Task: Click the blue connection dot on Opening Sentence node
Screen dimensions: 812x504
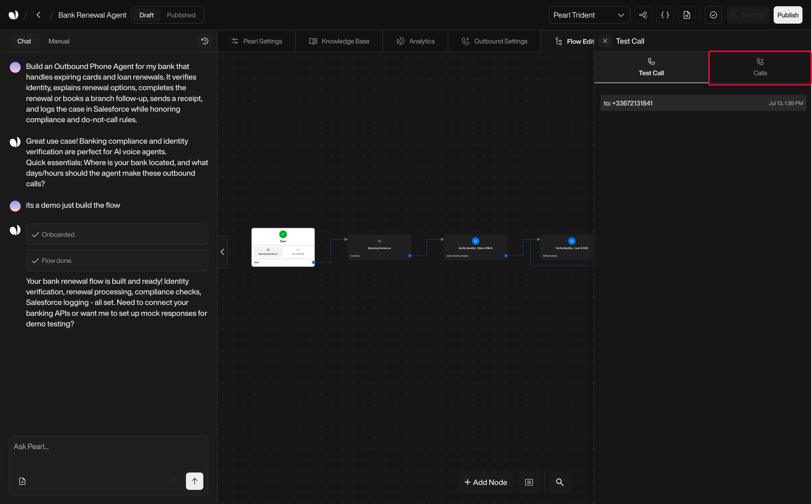Action: 410,255
